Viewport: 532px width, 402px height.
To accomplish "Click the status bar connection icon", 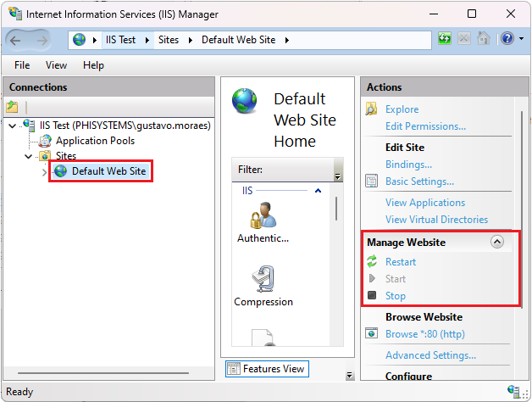I will [513, 391].
